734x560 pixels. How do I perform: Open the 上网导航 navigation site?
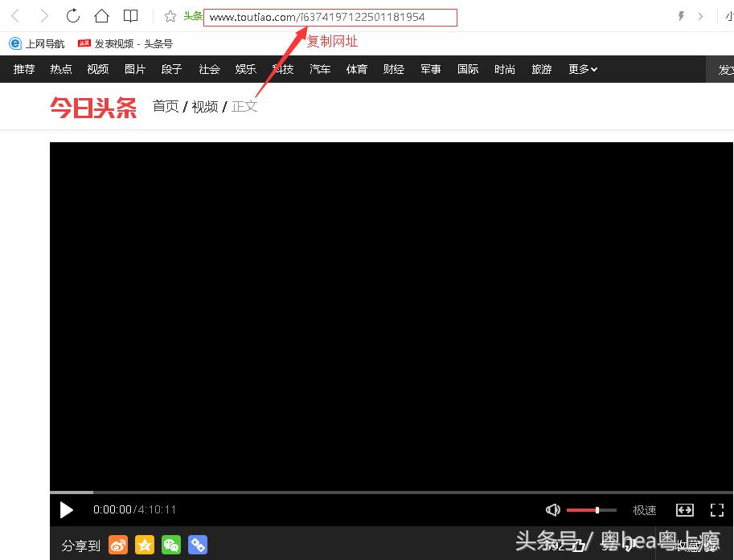pyautogui.click(x=36, y=43)
